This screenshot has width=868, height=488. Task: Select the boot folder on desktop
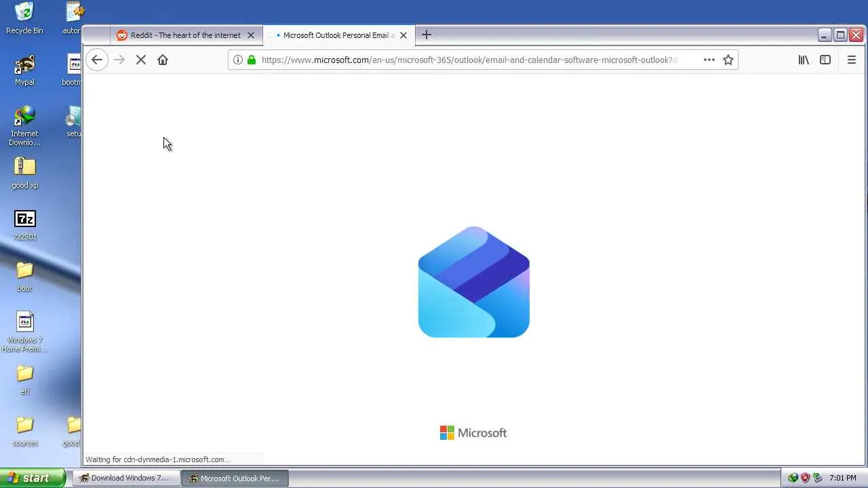click(x=24, y=277)
